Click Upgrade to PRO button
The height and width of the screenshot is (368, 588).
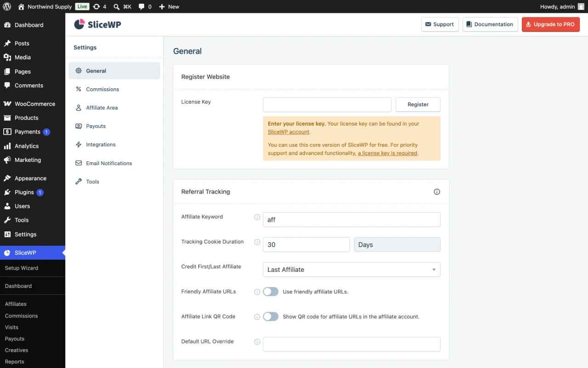click(551, 24)
